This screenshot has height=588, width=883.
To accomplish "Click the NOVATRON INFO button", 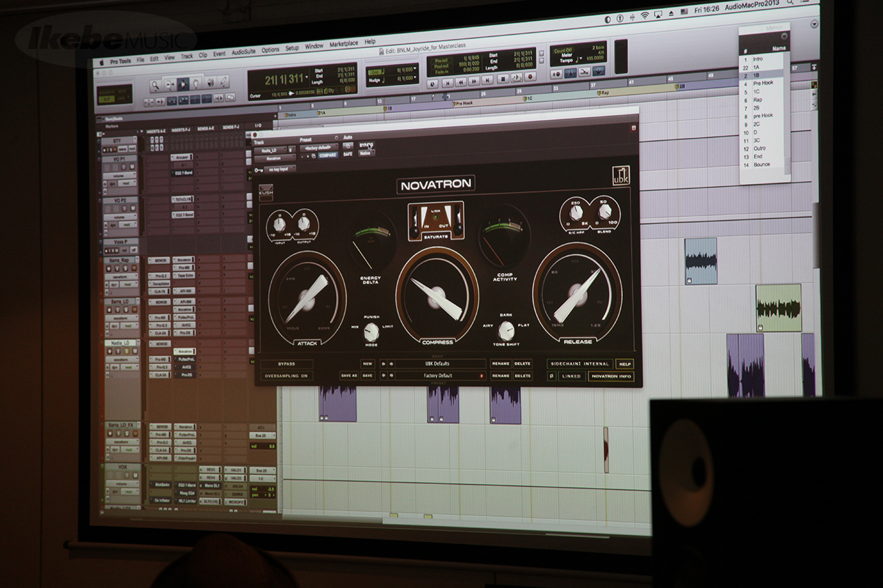I will point(610,376).
